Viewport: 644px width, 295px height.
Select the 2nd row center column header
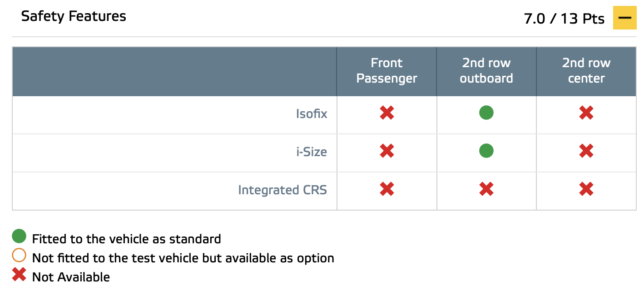point(586,71)
